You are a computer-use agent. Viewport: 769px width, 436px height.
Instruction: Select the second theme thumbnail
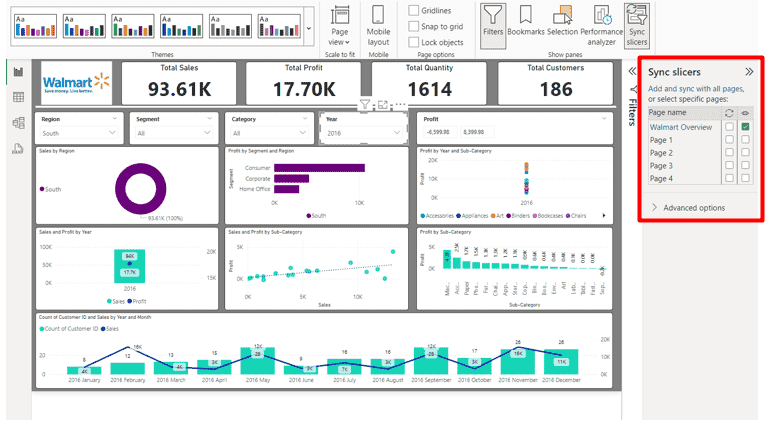click(x=84, y=26)
